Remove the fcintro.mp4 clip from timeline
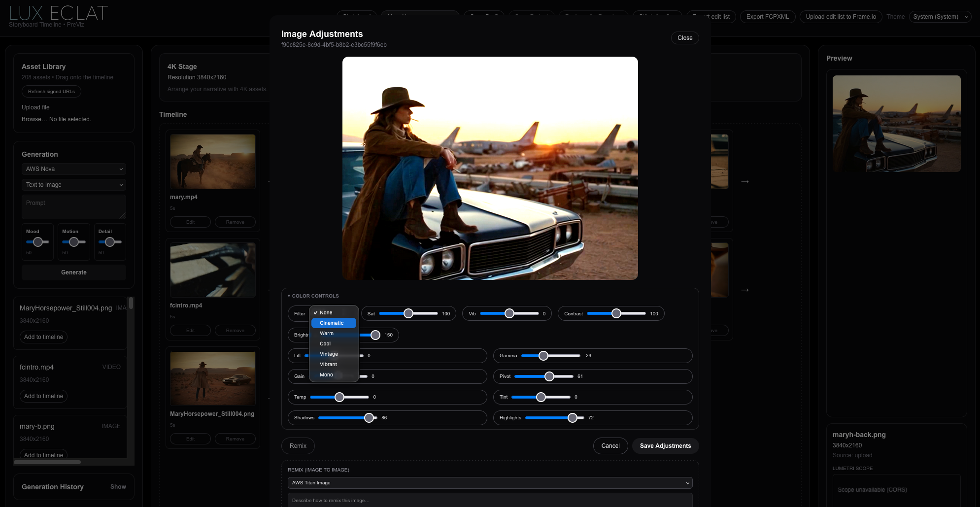 (235, 330)
